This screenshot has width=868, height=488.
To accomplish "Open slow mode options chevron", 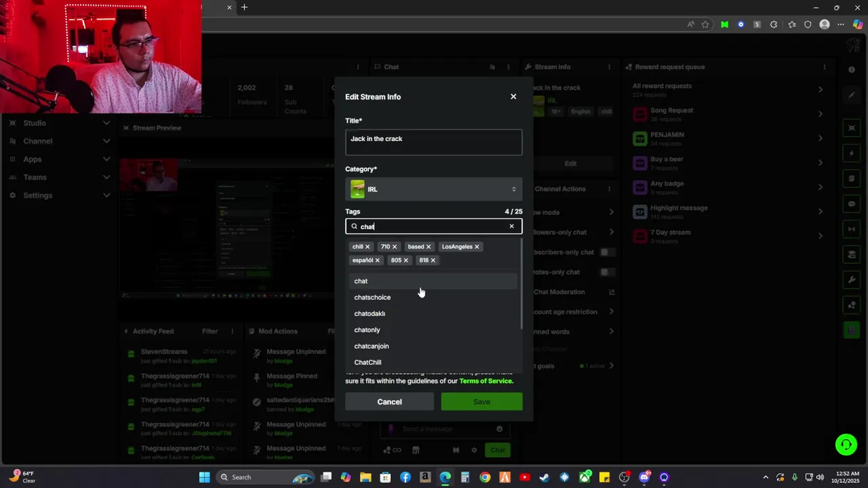I will (611, 212).
